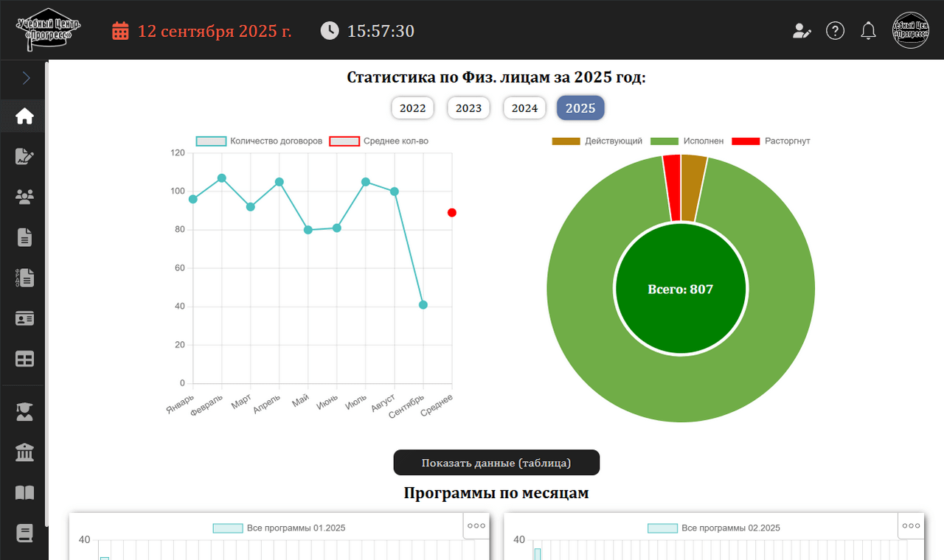Switch to the 2023 year tab

(468, 108)
